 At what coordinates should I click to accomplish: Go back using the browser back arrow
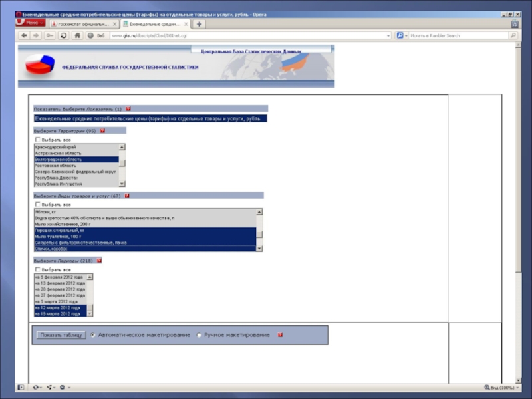(x=24, y=35)
